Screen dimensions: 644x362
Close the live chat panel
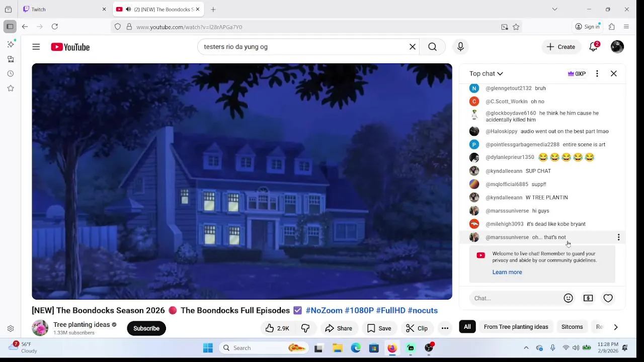pos(614,73)
